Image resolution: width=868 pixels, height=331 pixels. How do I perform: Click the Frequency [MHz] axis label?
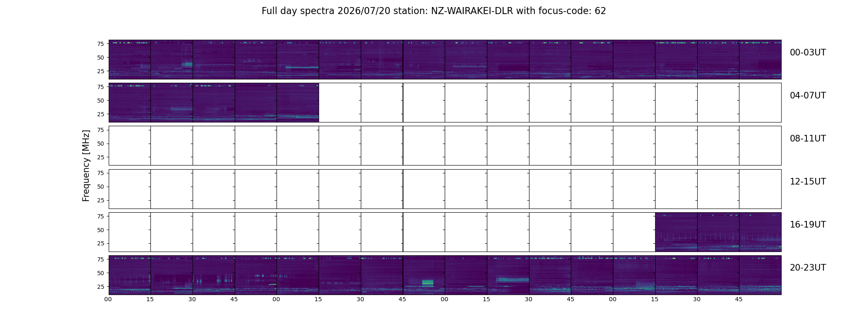click(86, 166)
